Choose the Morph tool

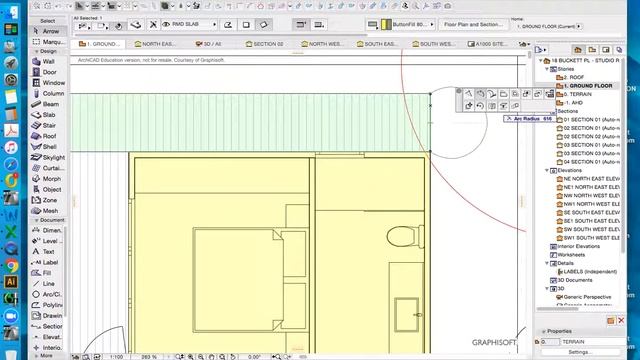click(48, 179)
